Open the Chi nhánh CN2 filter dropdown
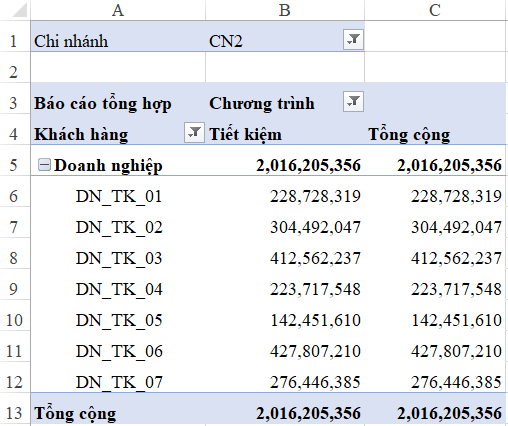Viewport: 508px width, 426px height. (x=353, y=40)
